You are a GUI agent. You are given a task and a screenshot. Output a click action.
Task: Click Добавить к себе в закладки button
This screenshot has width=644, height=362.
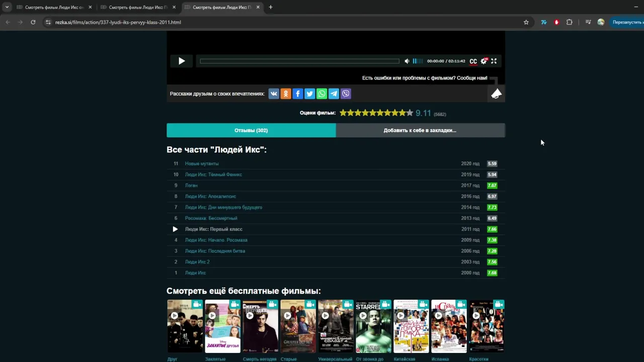420,130
